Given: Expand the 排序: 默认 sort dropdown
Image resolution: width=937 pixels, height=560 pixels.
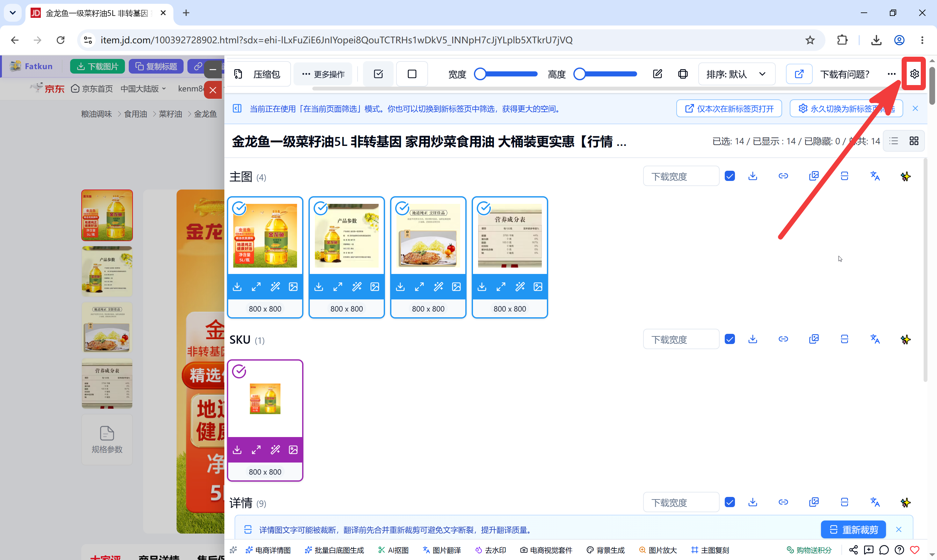Looking at the screenshot, I should [737, 74].
